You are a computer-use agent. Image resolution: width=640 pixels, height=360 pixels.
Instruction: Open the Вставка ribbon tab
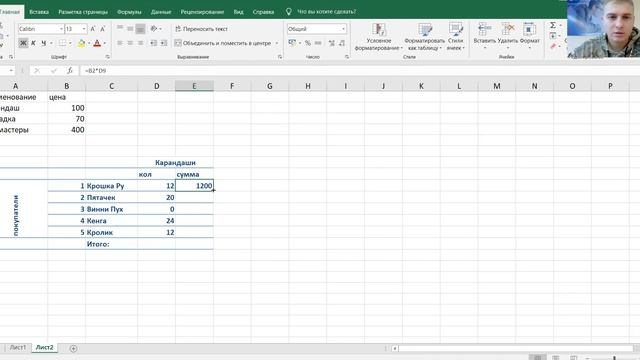point(39,12)
